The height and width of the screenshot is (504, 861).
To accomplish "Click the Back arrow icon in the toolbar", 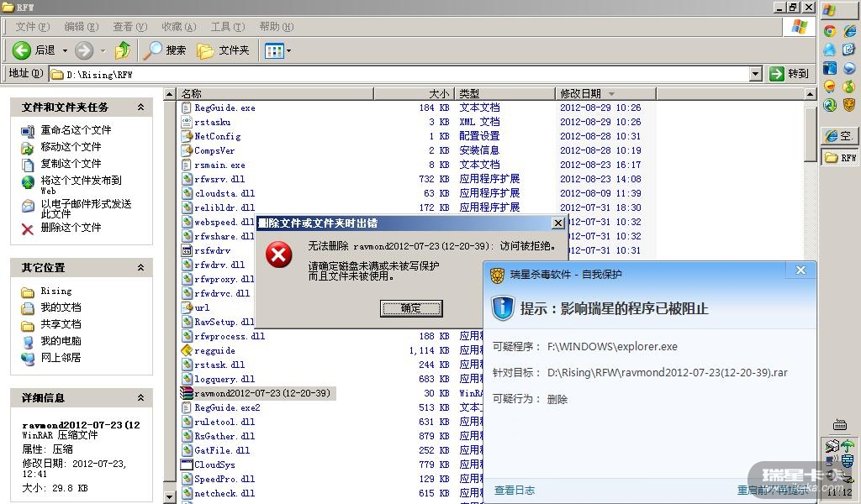I will [x=21, y=50].
